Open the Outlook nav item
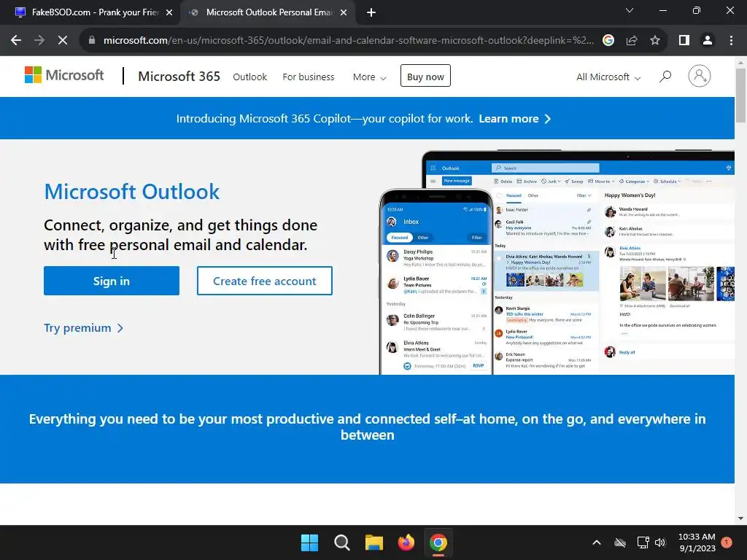The height and width of the screenshot is (560, 747). click(x=249, y=77)
